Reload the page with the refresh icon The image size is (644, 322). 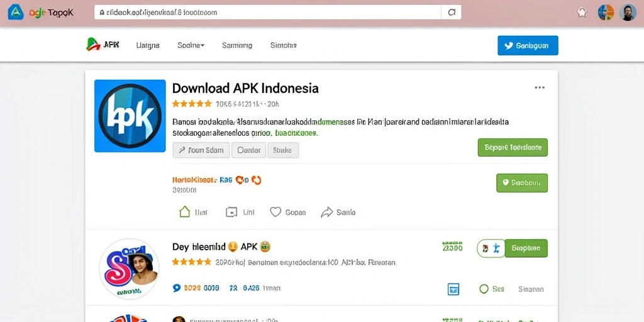(x=452, y=13)
